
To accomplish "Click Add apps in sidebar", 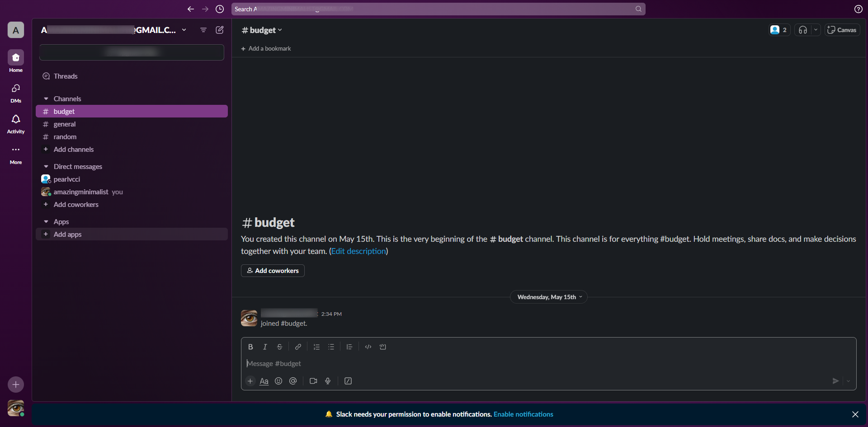I will click(x=132, y=234).
